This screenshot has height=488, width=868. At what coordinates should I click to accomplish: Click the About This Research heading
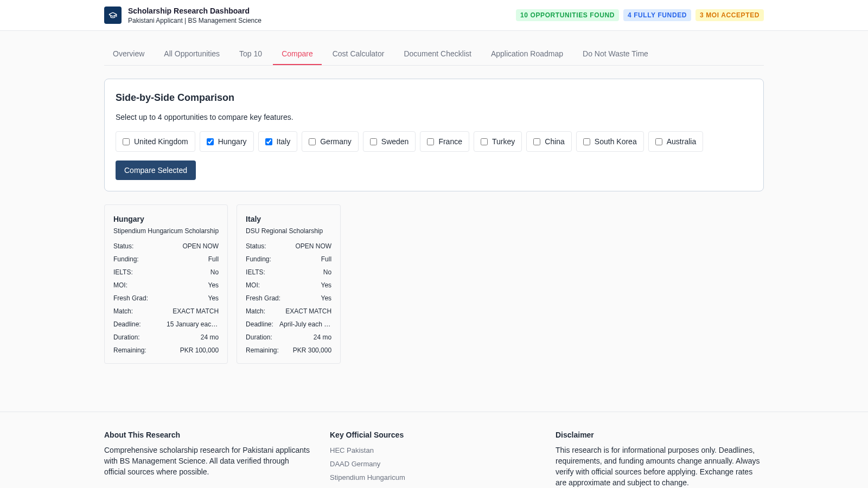click(x=142, y=435)
